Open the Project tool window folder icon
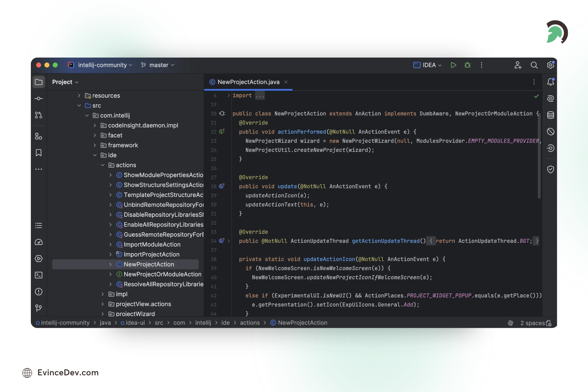This screenshot has height=392, width=588. [38, 82]
